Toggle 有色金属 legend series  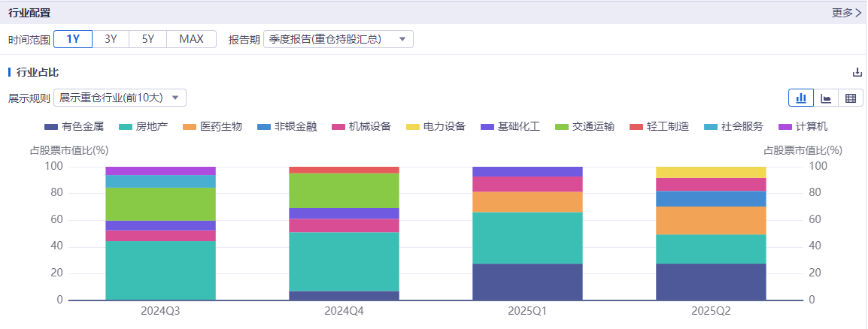tap(74, 127)
